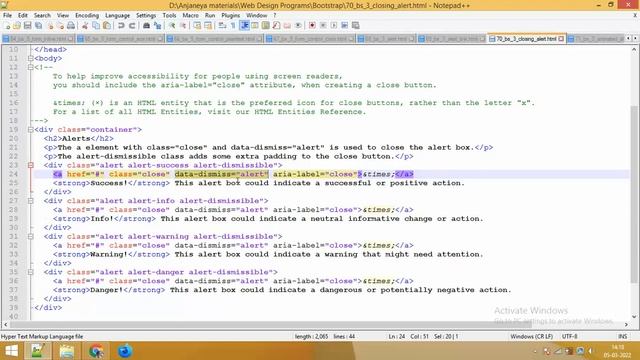This screenshot has height=360, width=640.
Task: Close the 70_bs_3_closing_alert.html tab with its X
Action: (x=561, y=39)
